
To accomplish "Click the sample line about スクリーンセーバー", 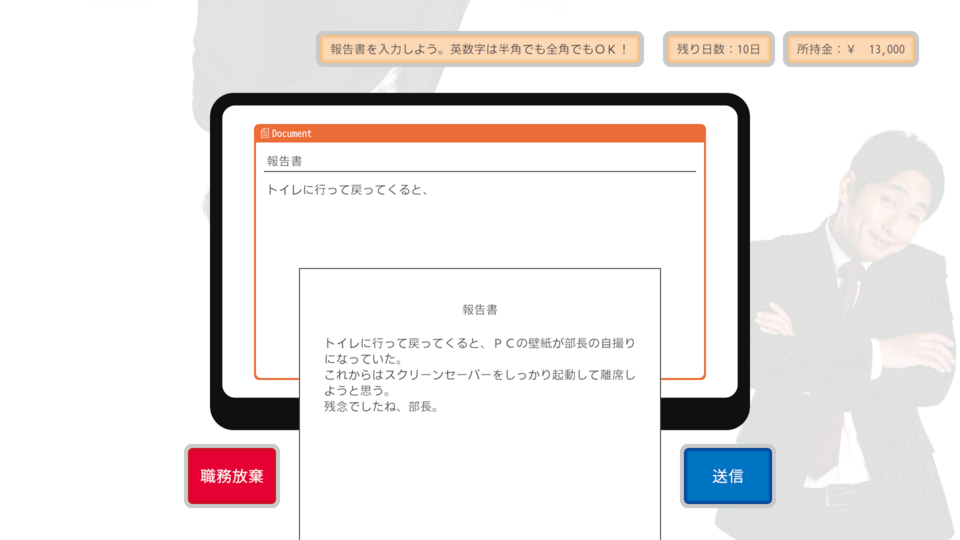I will click(x=479, y=375).
